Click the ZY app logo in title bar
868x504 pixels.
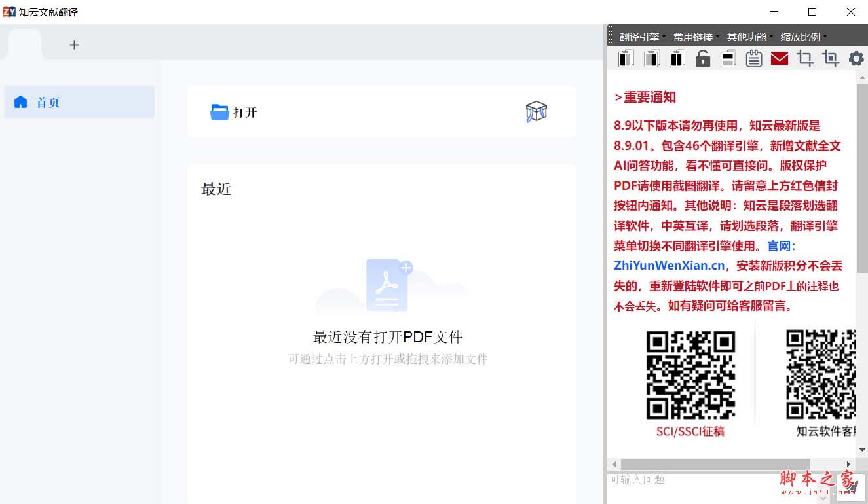[9, 12]
